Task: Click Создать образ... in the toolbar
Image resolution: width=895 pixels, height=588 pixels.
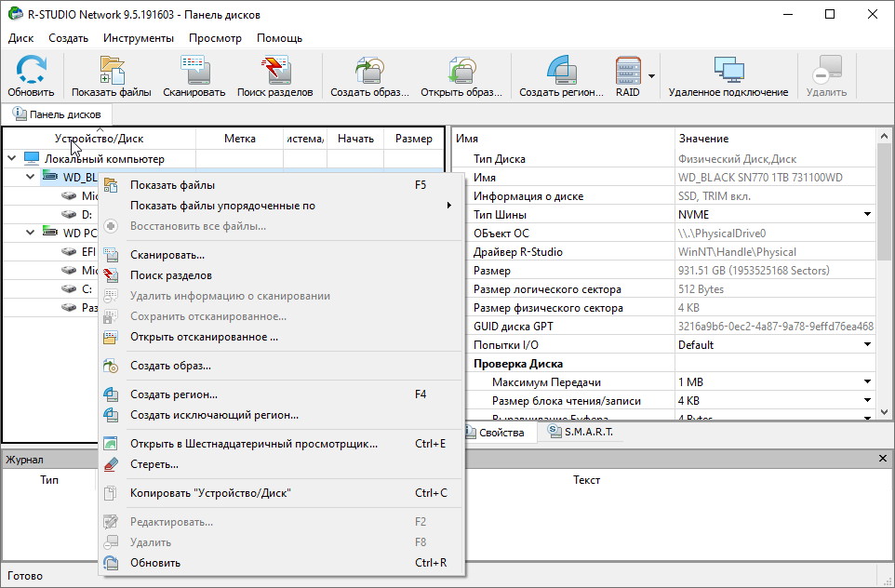Action: coord(370,76)
